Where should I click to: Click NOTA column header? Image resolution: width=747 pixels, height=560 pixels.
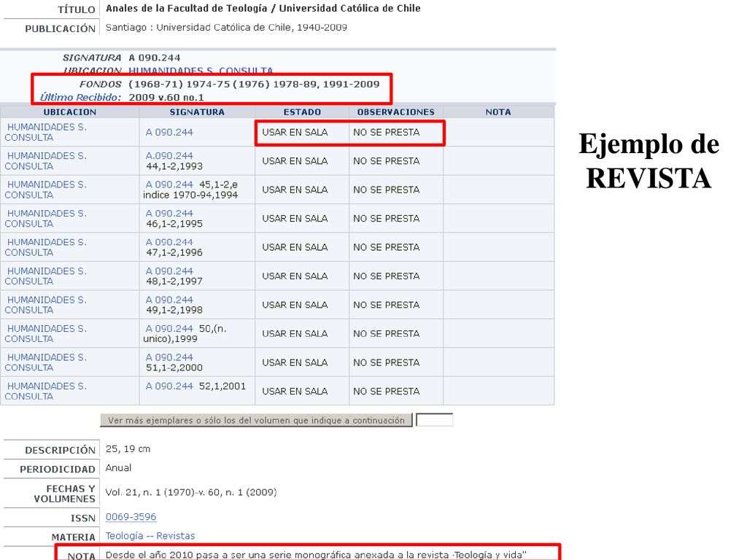pyautogui.click(x=498, y=112)
